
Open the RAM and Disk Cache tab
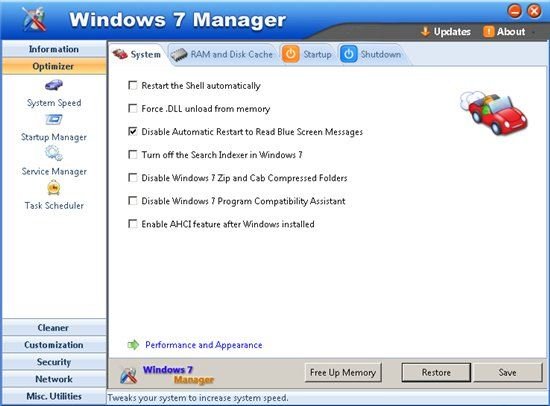[x=222, y=54]
